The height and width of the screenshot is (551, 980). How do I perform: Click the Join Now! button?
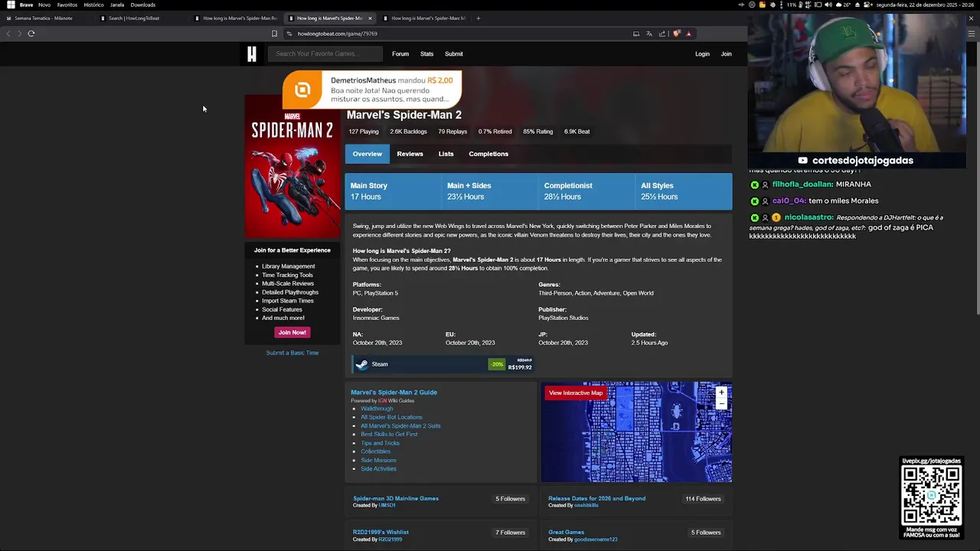tap(292, 332)
